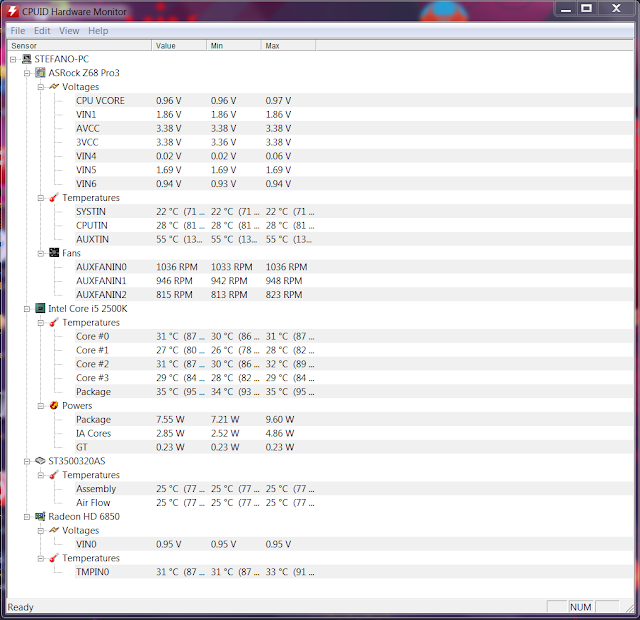Image resolution: width=640 pixels, height=620 pixels.
Task: Select the AUXFANIN0 fan row
Action: point(354,267)
